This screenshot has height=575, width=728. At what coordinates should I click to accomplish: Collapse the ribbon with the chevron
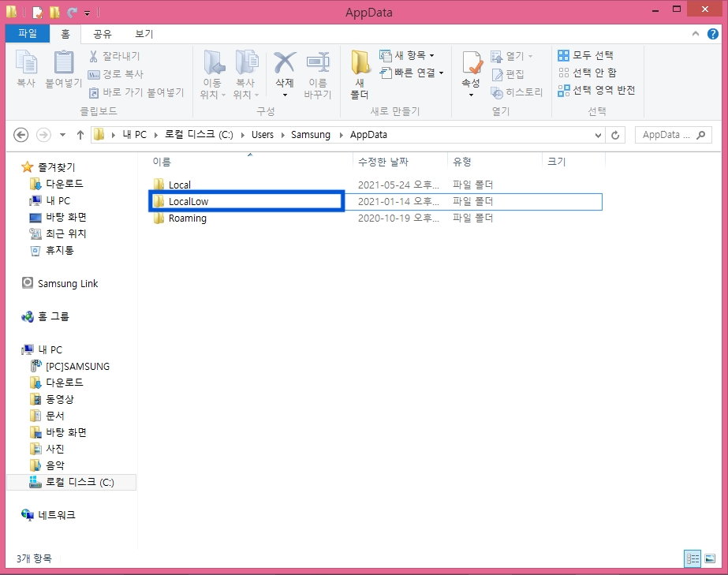(696, 33)
